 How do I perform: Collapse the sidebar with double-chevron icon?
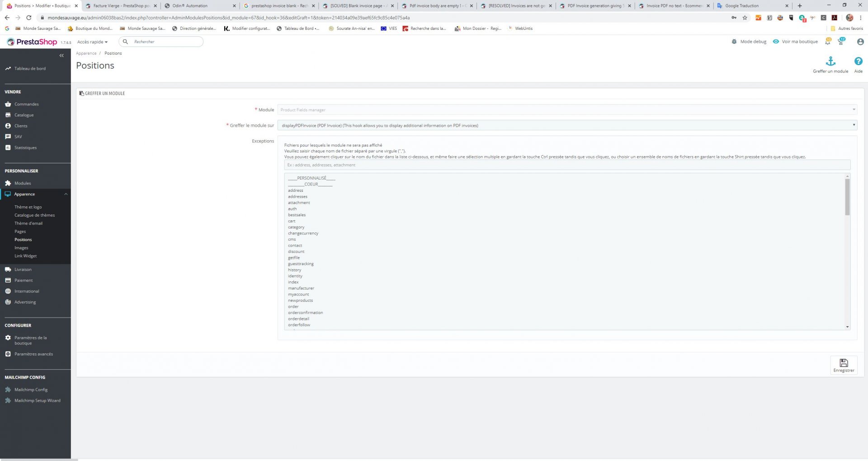click(x=61, y=56)
